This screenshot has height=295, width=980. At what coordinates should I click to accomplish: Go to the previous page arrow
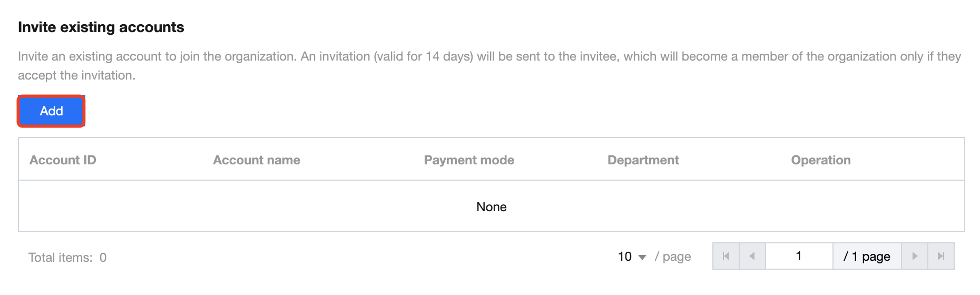pyautogui.click(x=752, y=257)
